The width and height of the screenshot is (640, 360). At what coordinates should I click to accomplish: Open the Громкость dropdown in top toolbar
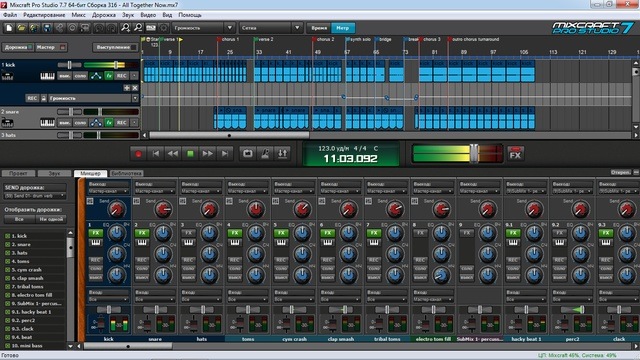point(203,28)
